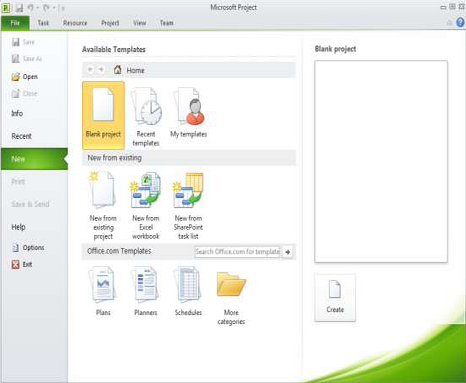
Task: Choose New from existing project
Action: pos(103,205)
